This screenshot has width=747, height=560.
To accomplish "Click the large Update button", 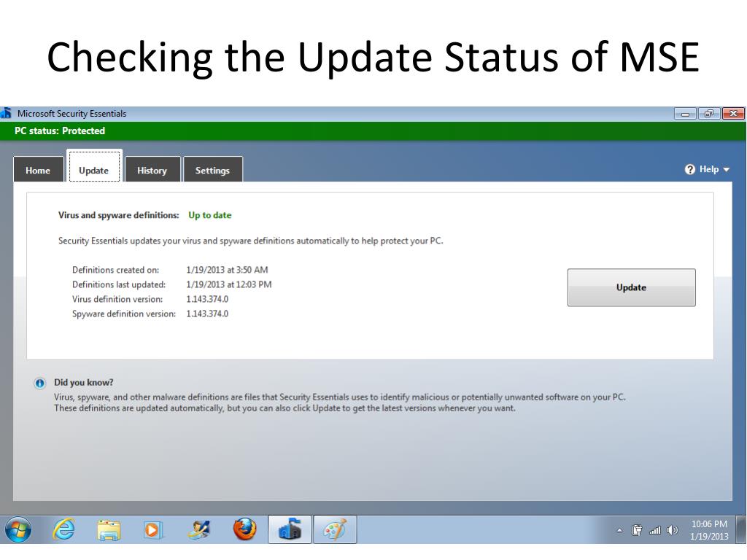I will [631, 287].
